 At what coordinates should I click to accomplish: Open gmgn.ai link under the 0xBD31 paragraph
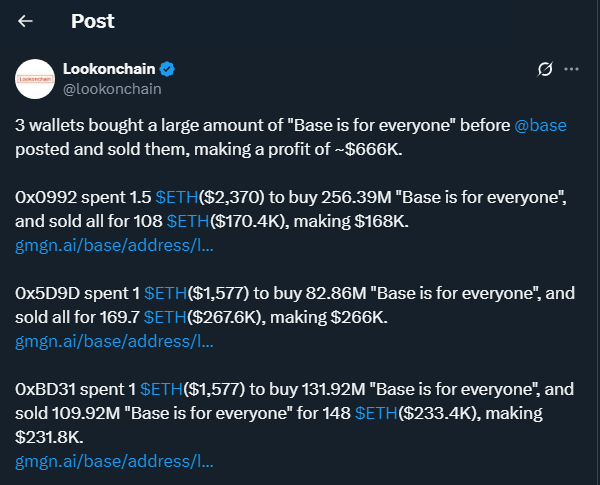coord(114,461)
